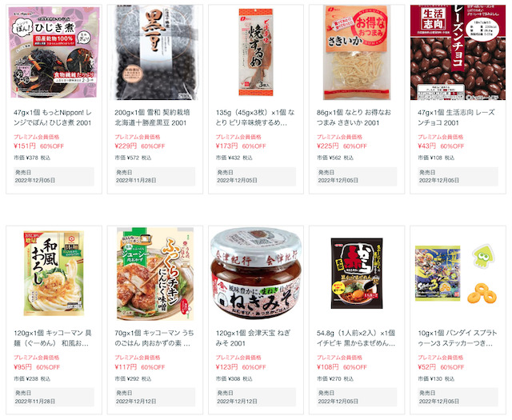Screen dimensions: 512x420
Task: Open the さきいか お得なおつまみ image
Action: click(357, 52)
